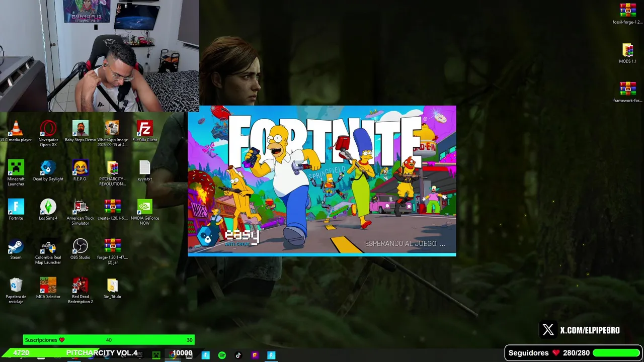The height and width of the screenshot is (362, 644).
Task: Open OBS Studio desktop shortcut
Action: pos(80,249)
